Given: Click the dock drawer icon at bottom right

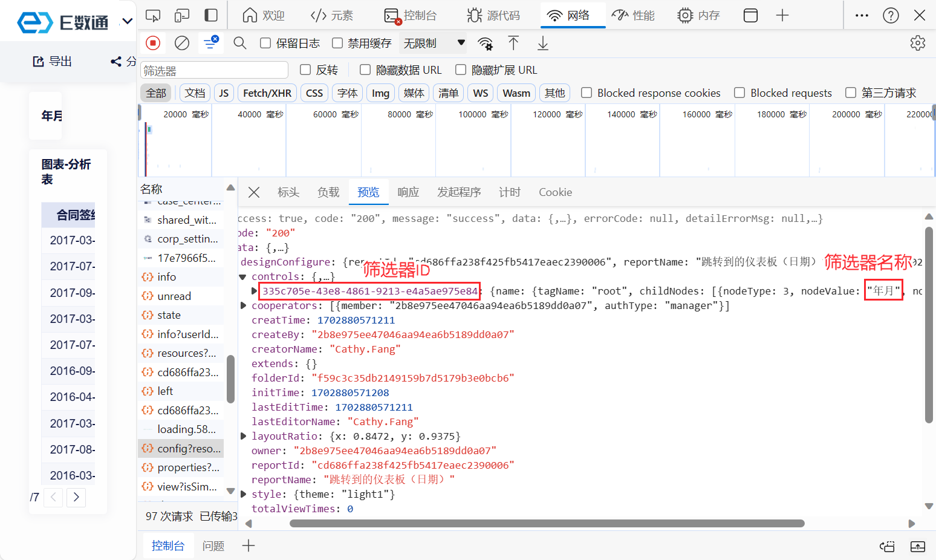Looking at the screenshot, I should [887, 546].
